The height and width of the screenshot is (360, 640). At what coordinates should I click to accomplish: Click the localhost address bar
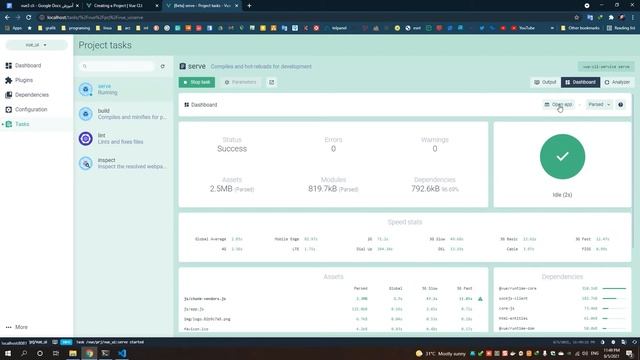[x=302, y=18]
